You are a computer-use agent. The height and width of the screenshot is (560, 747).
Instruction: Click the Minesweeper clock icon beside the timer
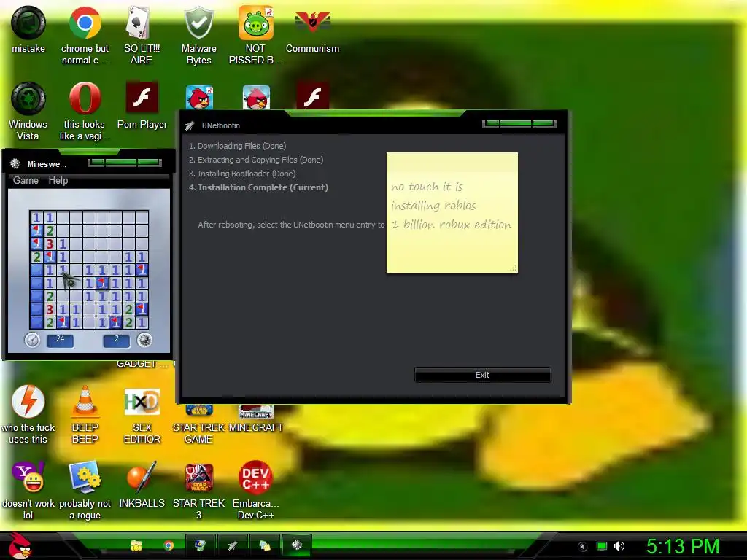coord(32,340)
